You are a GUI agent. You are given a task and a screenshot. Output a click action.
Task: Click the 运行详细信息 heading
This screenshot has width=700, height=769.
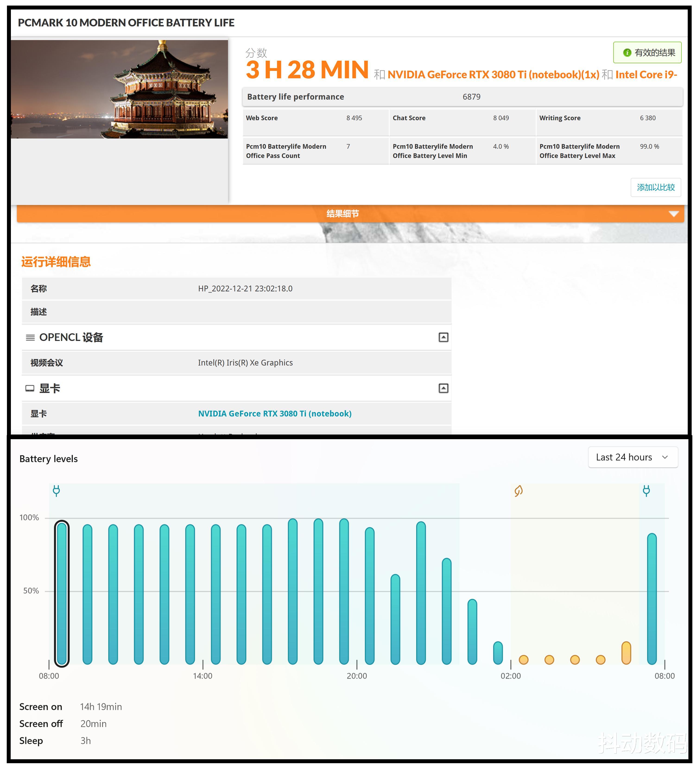(56, 262)
